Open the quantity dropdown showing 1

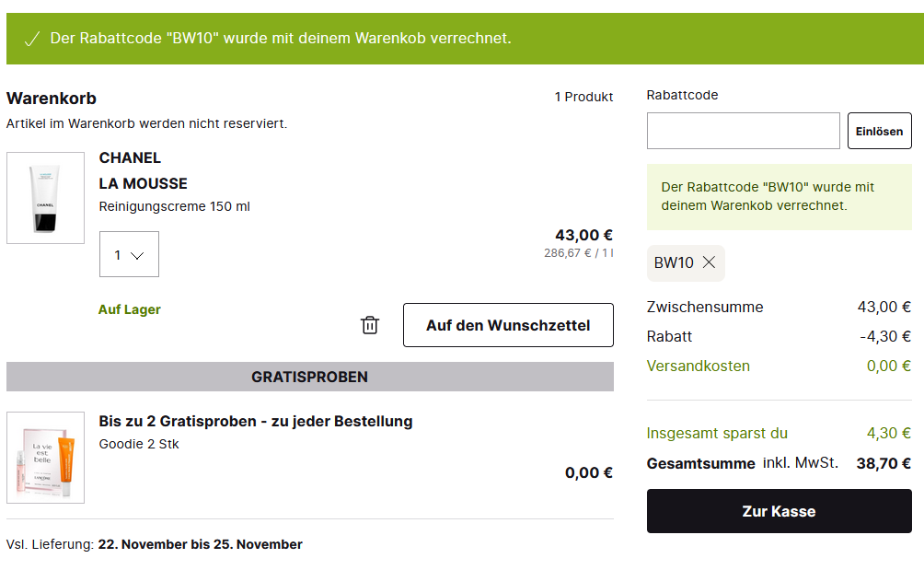[129, 254]
